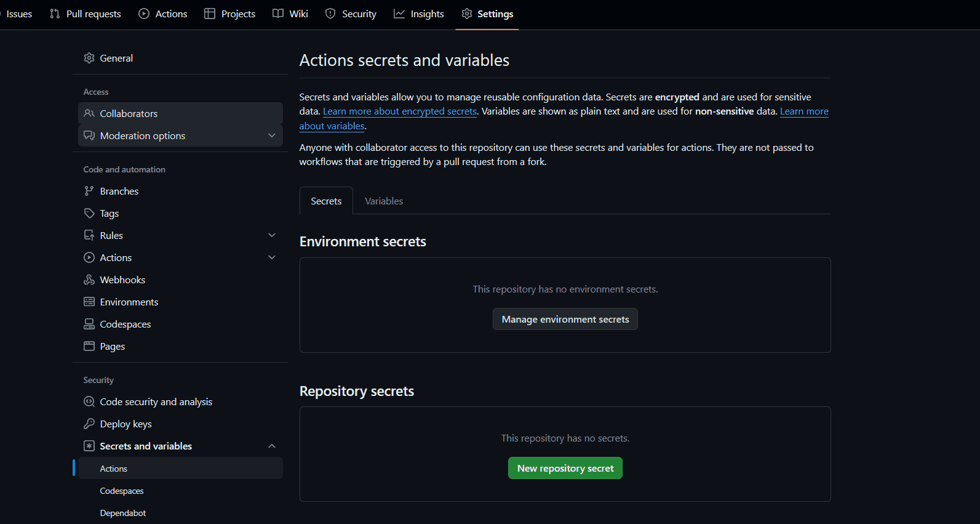Image resolution: width=980 pixels, height=524 pixels.
Task: Click the Environments server icon
Action: coord(89,302)
